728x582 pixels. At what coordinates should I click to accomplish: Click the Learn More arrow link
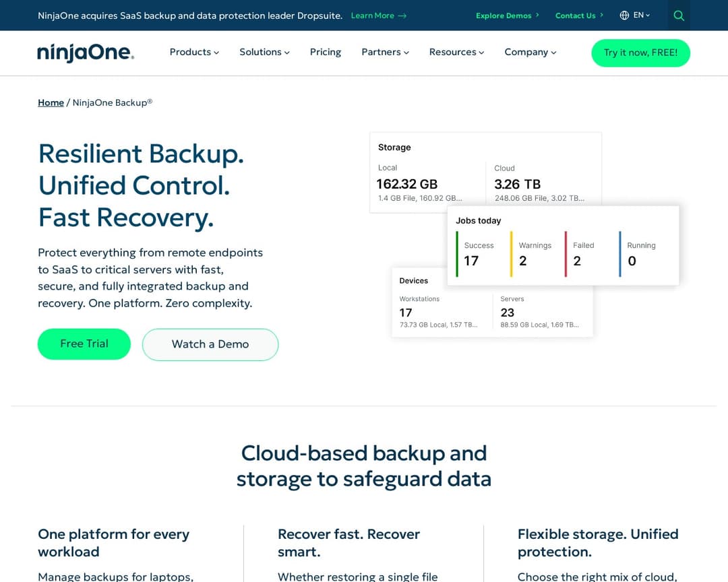pos(378,15)
